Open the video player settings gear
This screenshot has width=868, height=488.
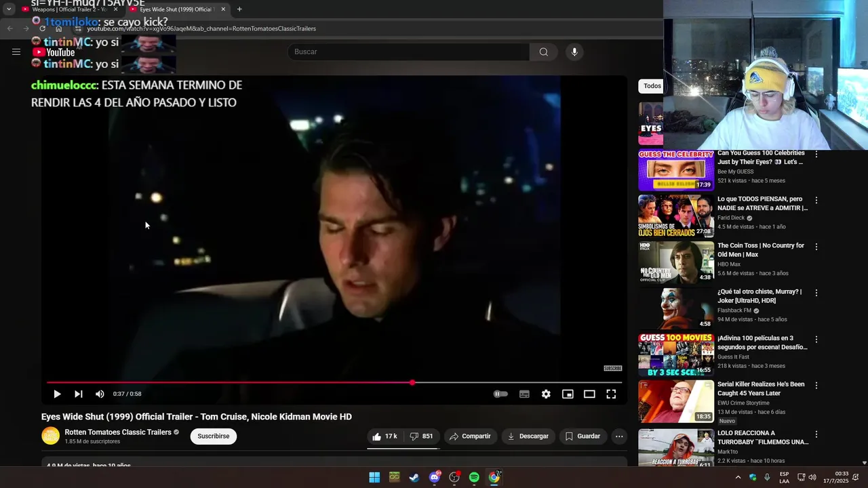pyautogui.click(x=546, y=394)
